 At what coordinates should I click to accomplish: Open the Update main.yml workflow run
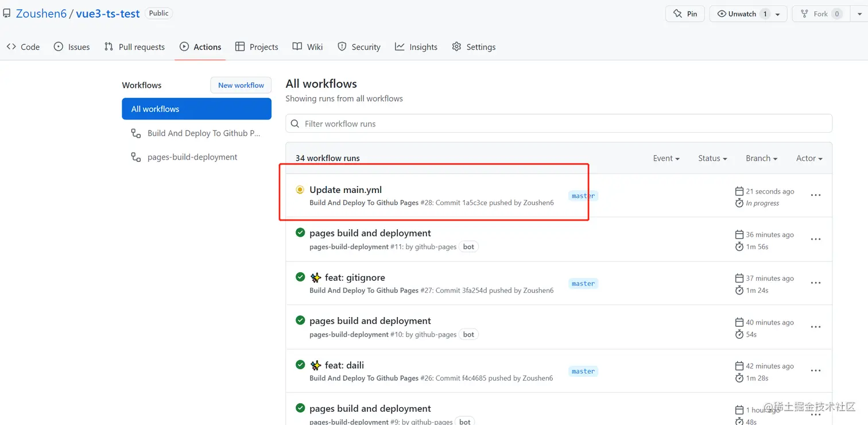click(346, 190)
